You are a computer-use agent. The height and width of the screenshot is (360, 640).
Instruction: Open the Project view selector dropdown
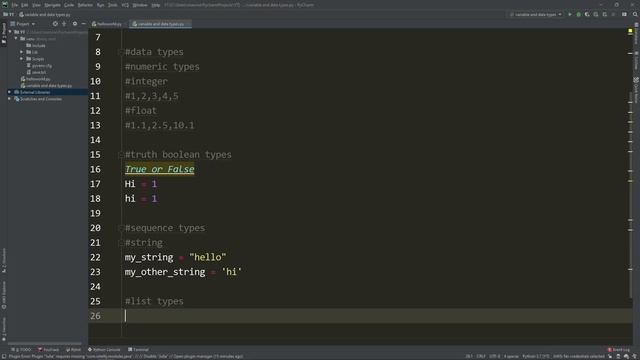[x=23, y=24]
